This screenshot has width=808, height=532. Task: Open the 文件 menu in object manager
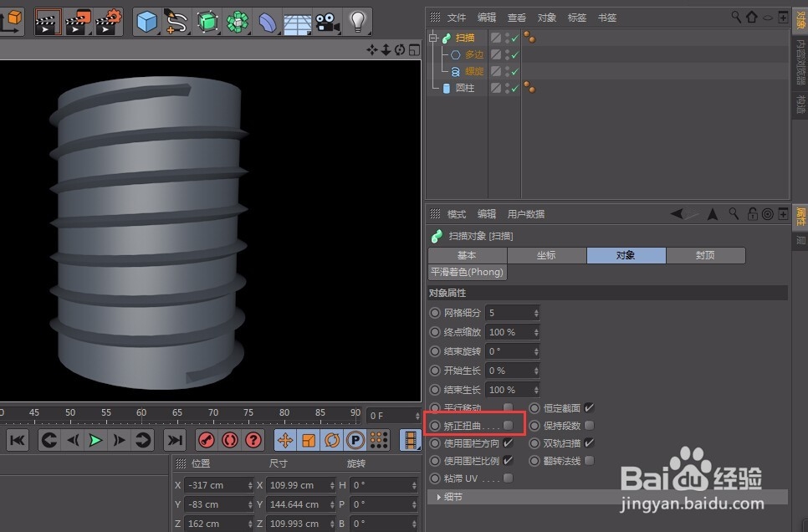pos(456,18)
